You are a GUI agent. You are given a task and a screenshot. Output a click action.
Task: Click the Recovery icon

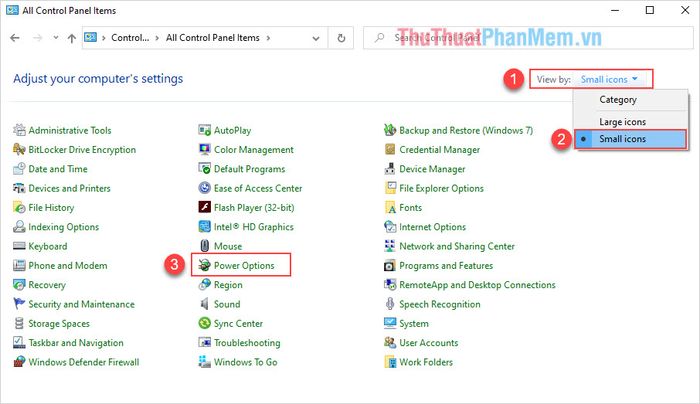pyautogui.click(x=19, y=284)
